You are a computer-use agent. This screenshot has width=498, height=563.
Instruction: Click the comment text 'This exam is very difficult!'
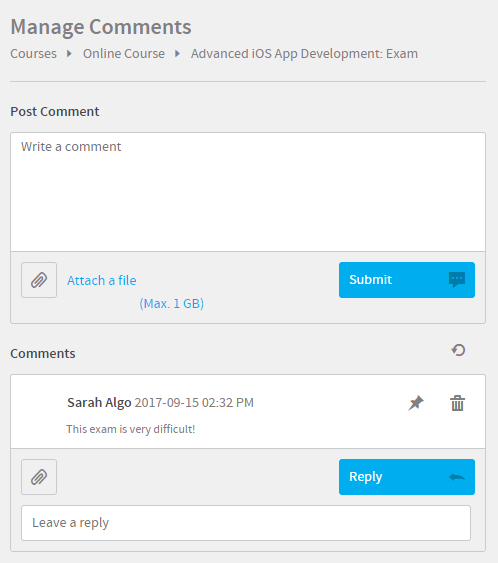pyautogui.click(x=131, y=429)
